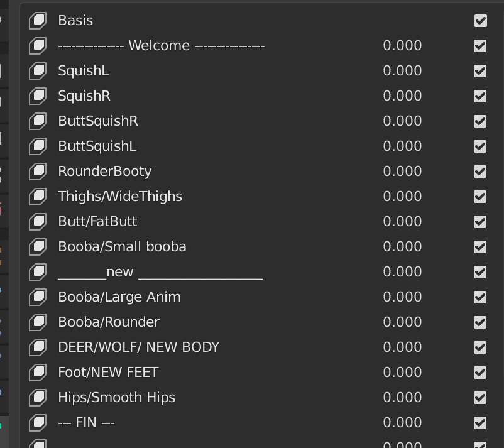Screen dimensions: 504x448
Task: Click the shape key icon beside Basis
Action: click(x=38, y=21)
